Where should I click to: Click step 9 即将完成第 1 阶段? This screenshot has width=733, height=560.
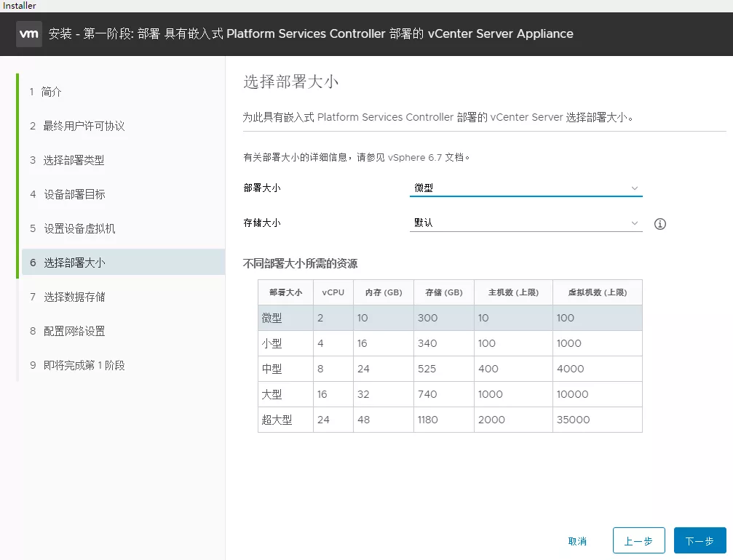pyautogui.click(x=84, y=365)
